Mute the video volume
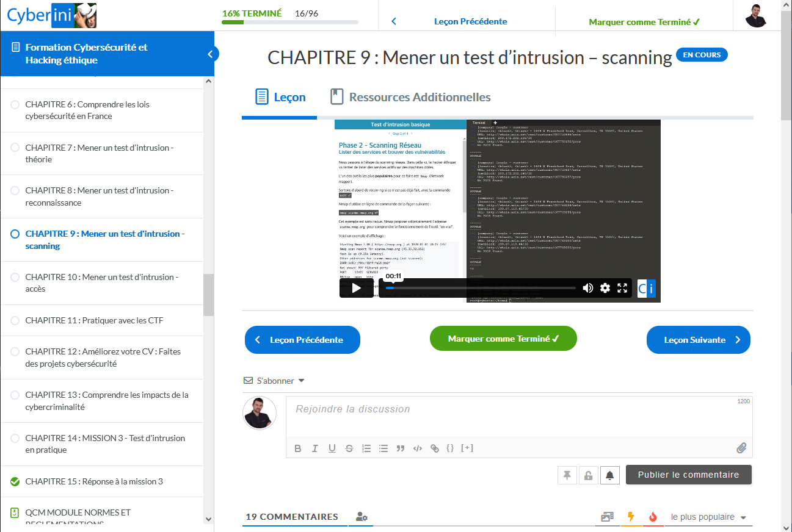 pos(587,288)
